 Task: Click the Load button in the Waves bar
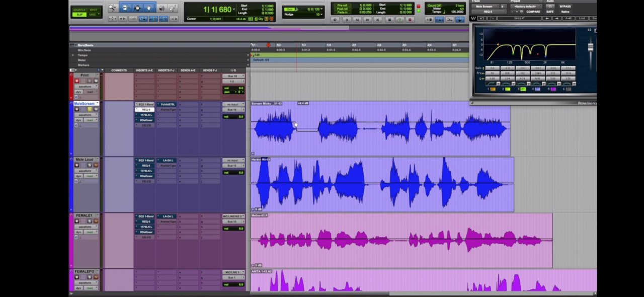point(582,18)
